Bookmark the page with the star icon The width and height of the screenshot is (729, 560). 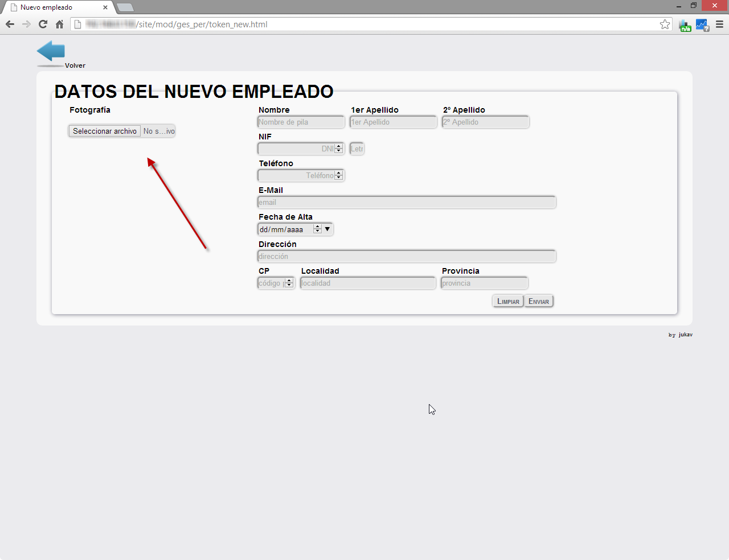tap(665, 24)
